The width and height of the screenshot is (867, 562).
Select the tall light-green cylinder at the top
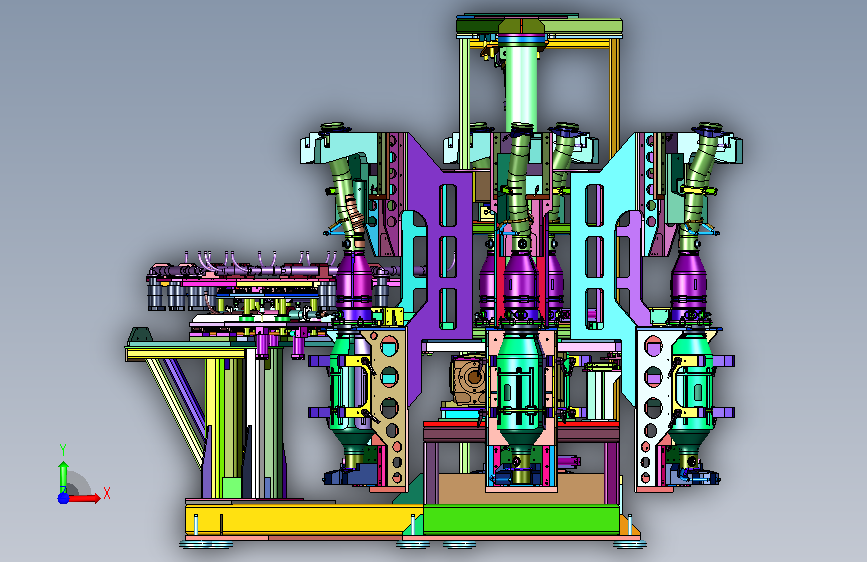[521, 87]
